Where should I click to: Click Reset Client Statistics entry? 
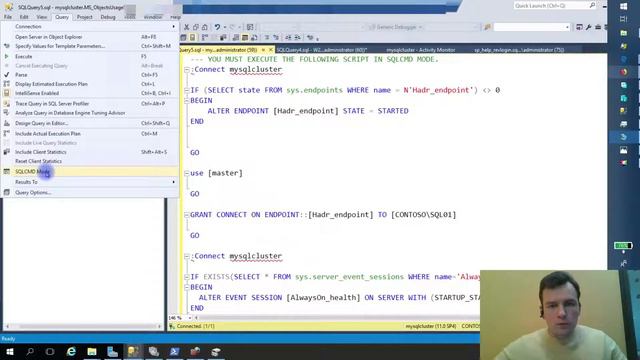tap(90, 161)
